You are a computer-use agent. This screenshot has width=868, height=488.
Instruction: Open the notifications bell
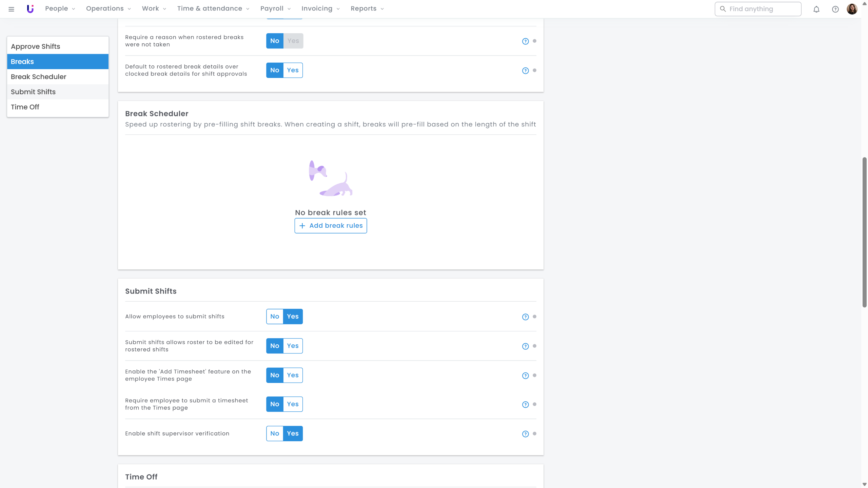(x=816, y=9)
